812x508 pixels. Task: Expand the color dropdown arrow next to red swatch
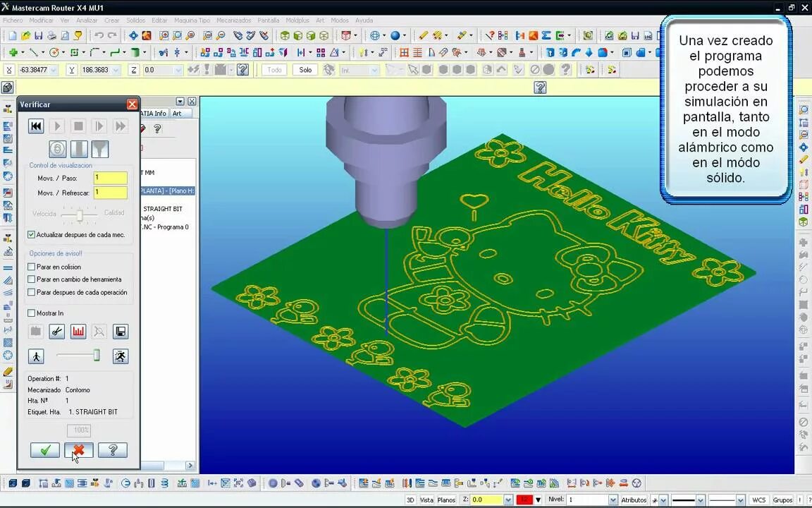click(538, 500)
